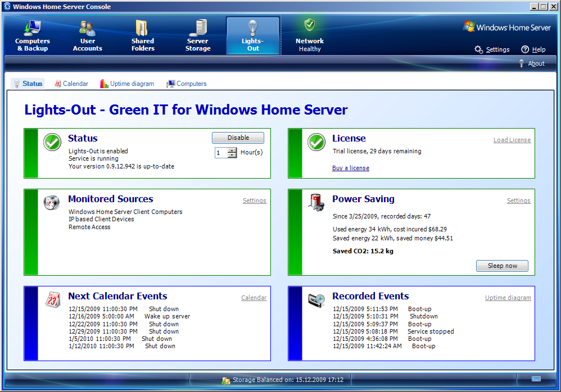Click the 1/5/2010 Shut down calendar event

[120, 339]
